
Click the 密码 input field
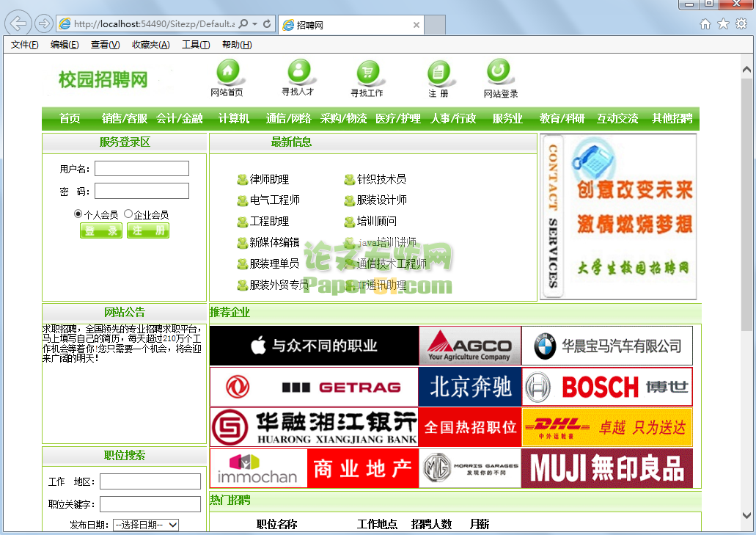point(142,191)
